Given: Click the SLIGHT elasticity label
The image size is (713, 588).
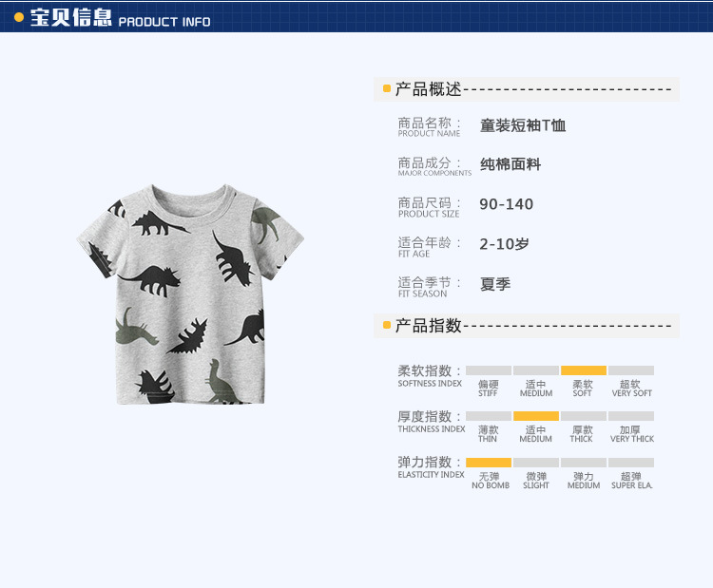Looking at the screenshot, I should [535, 485].
